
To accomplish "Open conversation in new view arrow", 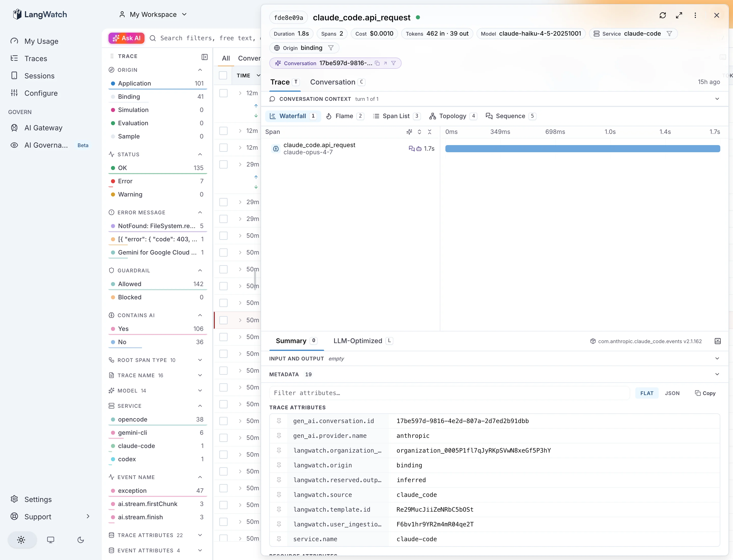I will point(385,63).
